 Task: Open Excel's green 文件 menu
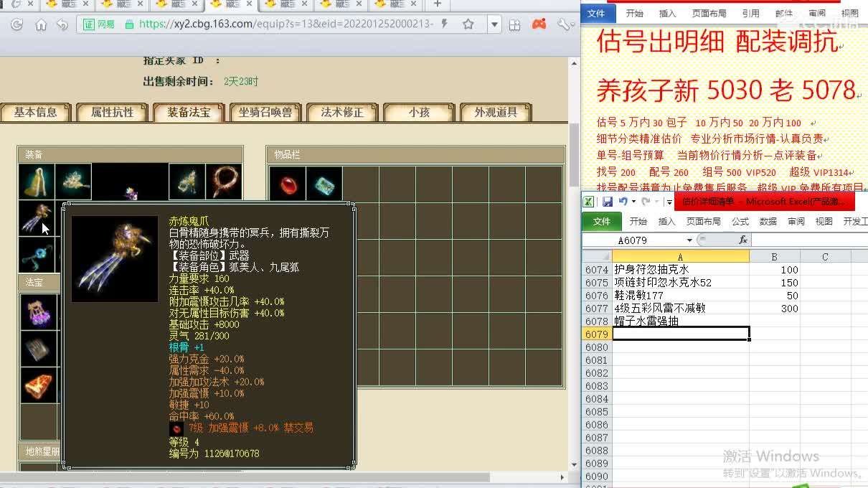pos(602,222)
